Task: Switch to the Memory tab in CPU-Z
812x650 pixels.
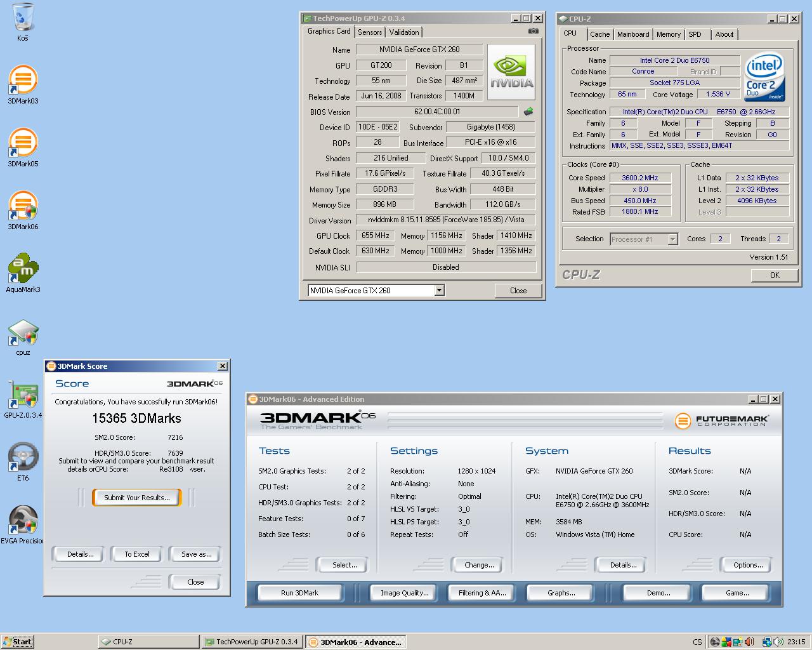Action: tap(669, 34)
